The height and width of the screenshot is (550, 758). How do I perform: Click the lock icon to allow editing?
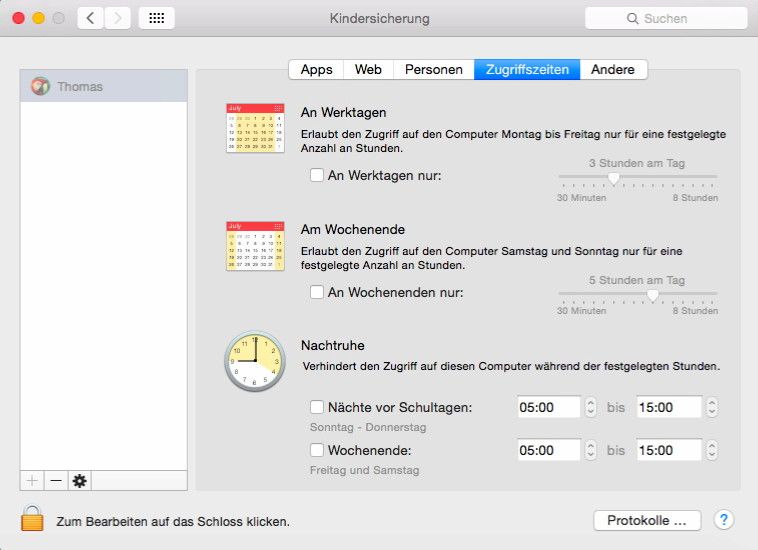[32, 519]
